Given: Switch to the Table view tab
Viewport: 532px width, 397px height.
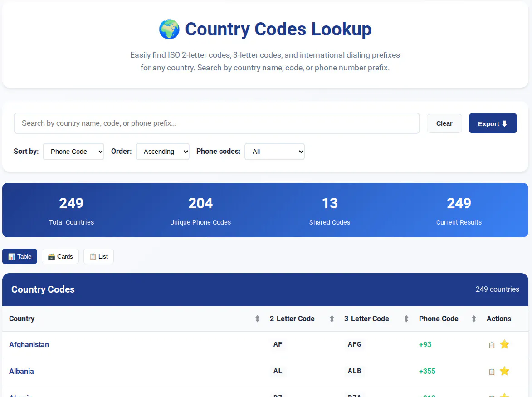Looking at the screenshot, I should pos(20,256).
